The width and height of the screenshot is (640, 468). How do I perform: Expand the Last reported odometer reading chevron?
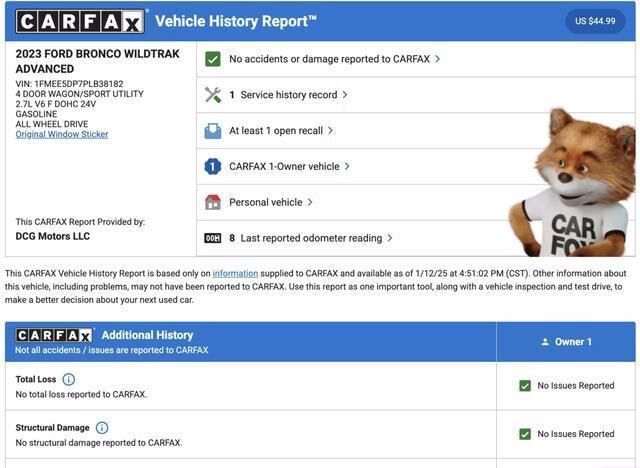(390, 238)
